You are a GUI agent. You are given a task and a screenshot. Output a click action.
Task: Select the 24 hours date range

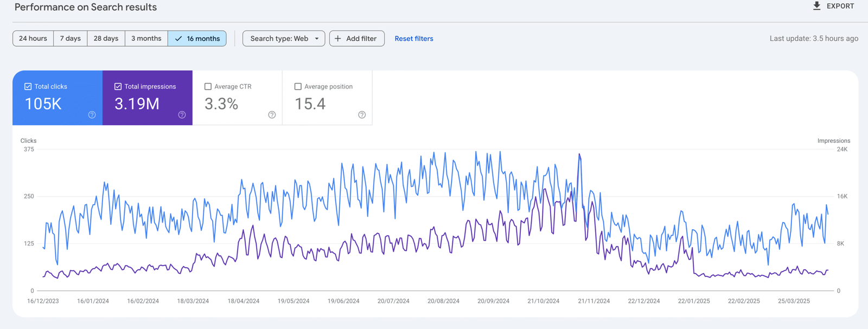point(33,39)
